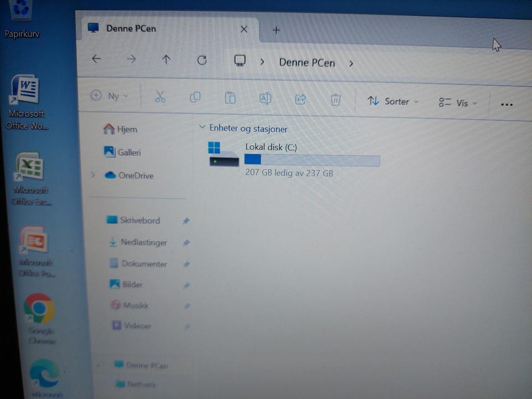Open the Bilder quick access folder

click(x=126, y=284)
